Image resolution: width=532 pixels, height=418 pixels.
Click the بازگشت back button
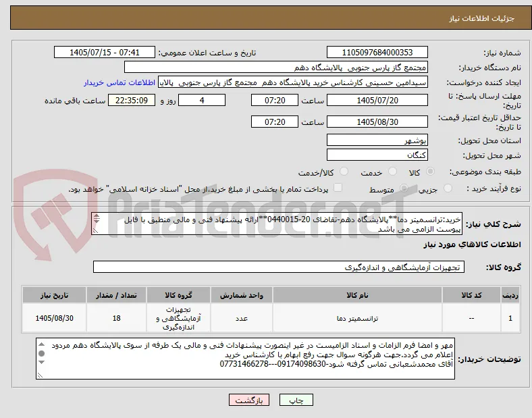[x=249, y=400]
